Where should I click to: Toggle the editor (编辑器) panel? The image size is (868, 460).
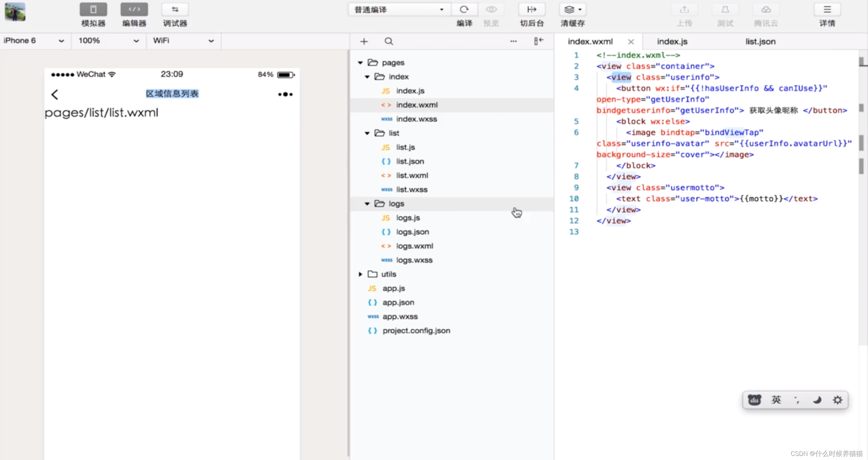click(134, 10)
